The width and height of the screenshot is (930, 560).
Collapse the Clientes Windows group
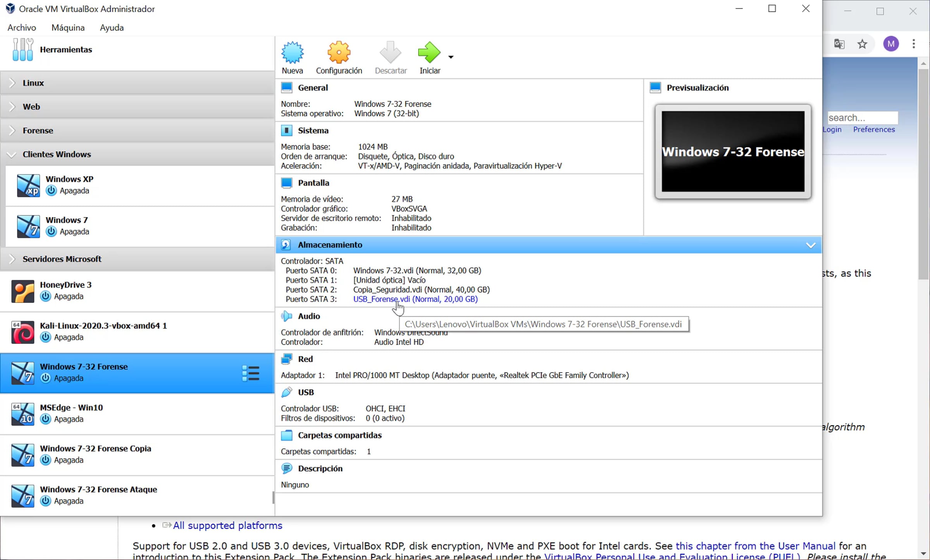[12, 155]
